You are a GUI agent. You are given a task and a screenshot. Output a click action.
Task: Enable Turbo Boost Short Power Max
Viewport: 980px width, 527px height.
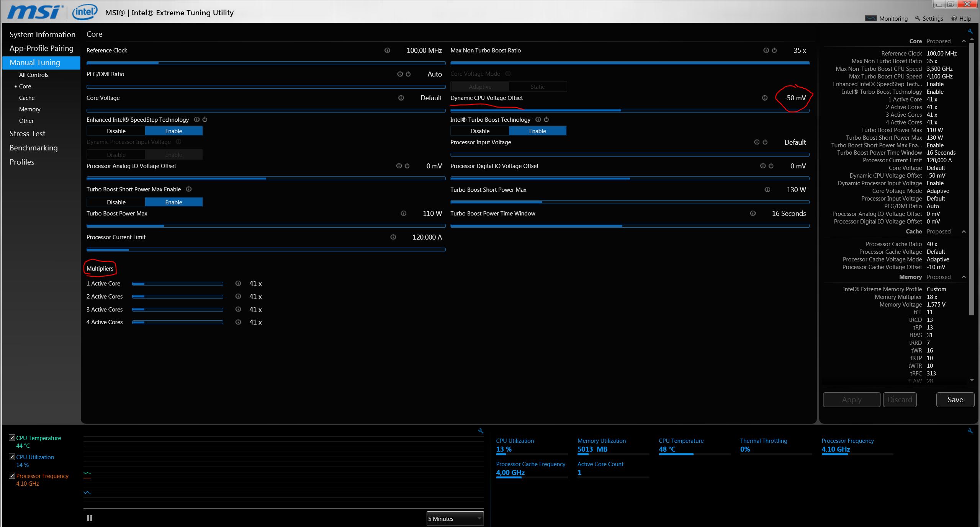point(173,202)
